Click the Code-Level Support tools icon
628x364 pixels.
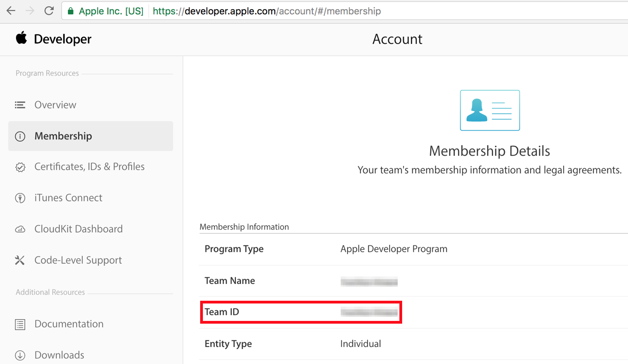(x=20, y=260)
